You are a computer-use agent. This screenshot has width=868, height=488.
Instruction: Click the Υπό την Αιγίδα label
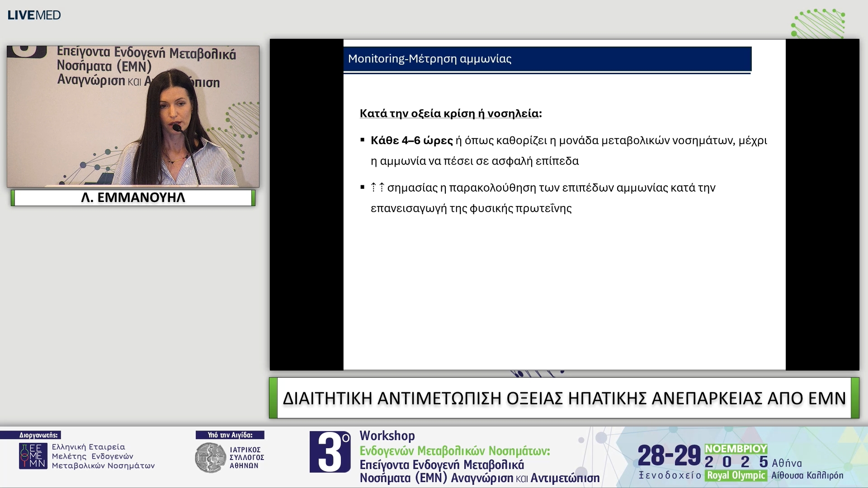(230, 435)
